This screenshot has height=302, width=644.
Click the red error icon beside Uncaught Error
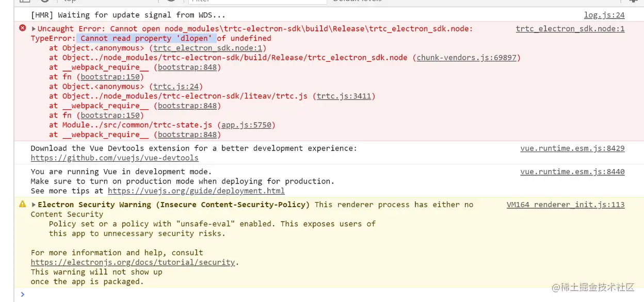coord(22,28)
